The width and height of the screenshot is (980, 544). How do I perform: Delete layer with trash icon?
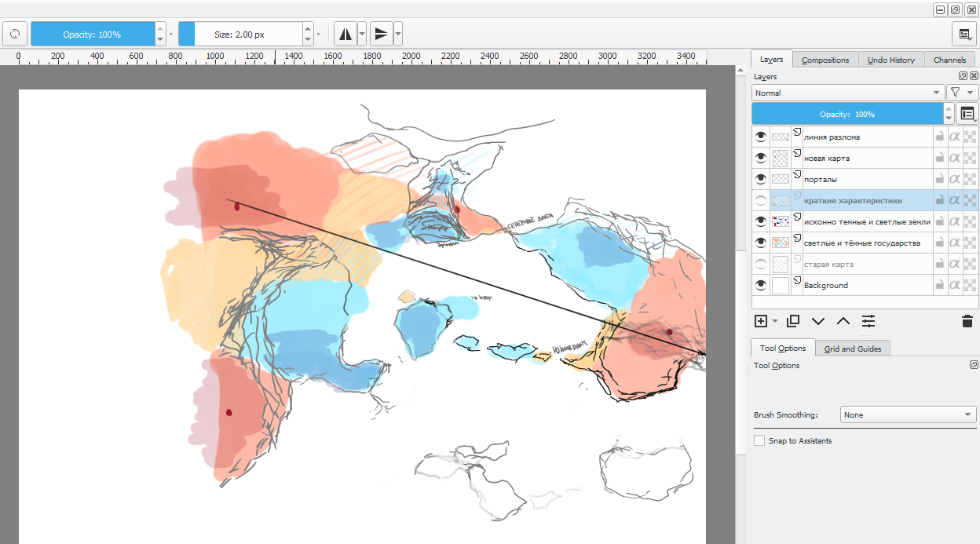[967, 321]
